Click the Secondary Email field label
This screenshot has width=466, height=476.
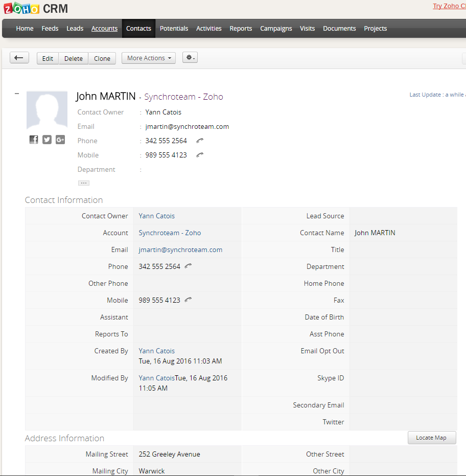[318, 405]
